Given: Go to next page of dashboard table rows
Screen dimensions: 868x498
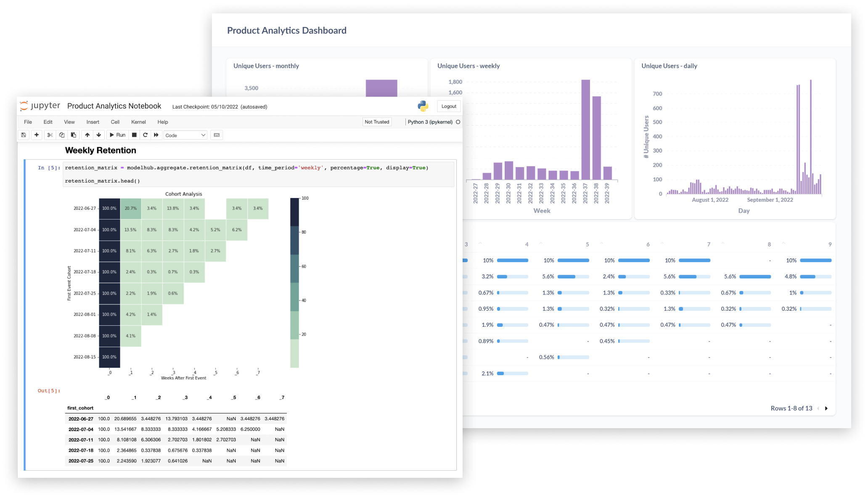Looking at the screenshot, I should [826, 408].
